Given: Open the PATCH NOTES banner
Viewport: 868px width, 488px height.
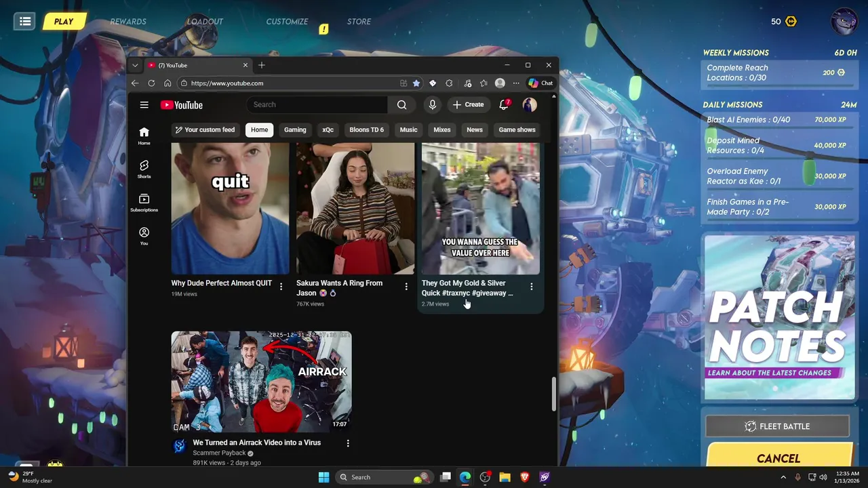Looking at the screenshot, I should [779, 317].
